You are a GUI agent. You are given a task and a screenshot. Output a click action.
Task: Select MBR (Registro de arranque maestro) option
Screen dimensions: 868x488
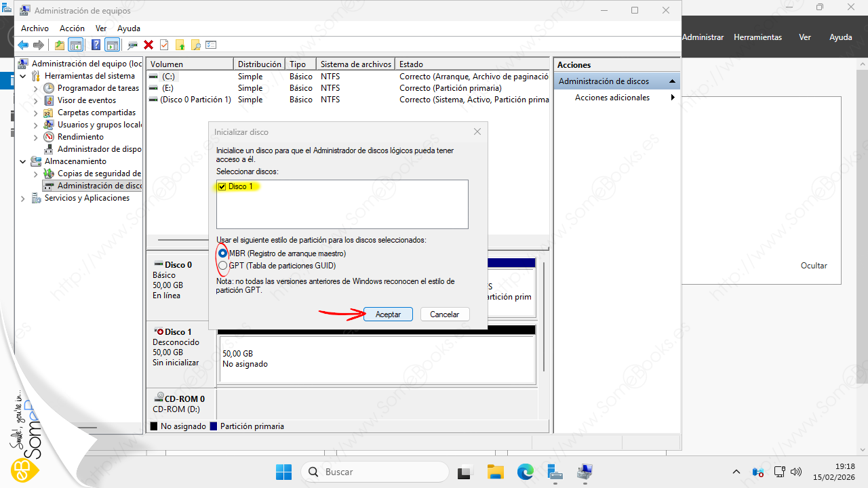(x=222, y=253)
